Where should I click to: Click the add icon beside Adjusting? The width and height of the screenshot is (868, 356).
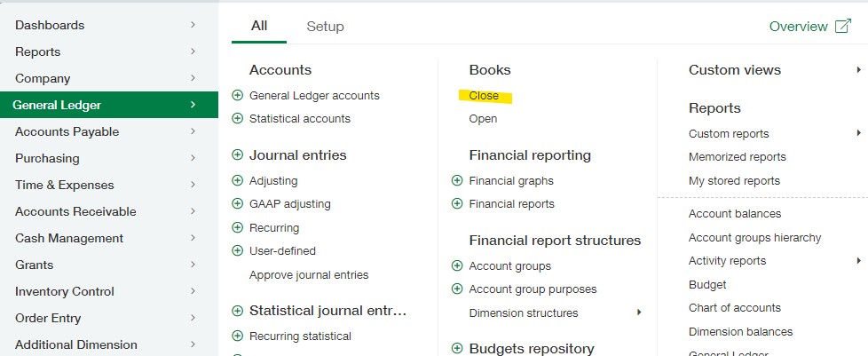click(x=237, y=180)
